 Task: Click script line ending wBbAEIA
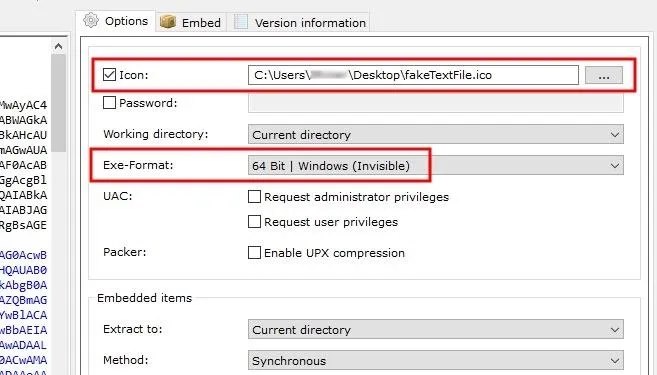click(23, 330)
